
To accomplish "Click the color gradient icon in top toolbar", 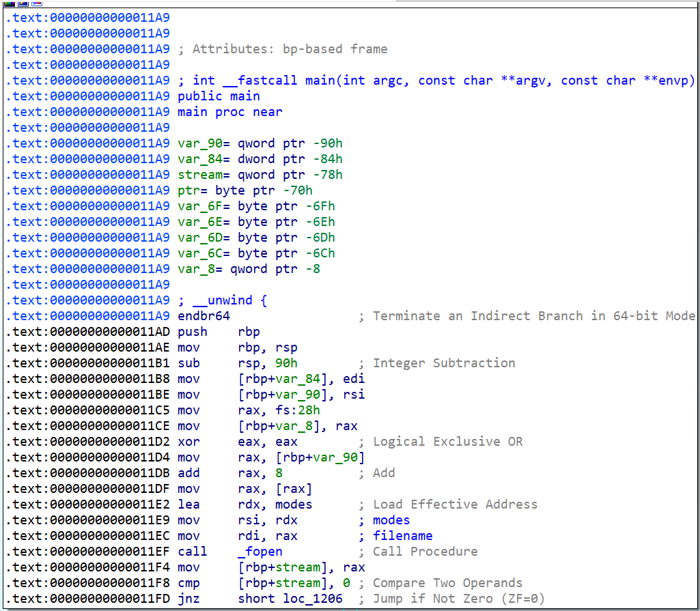I will [x=10, y=3].
